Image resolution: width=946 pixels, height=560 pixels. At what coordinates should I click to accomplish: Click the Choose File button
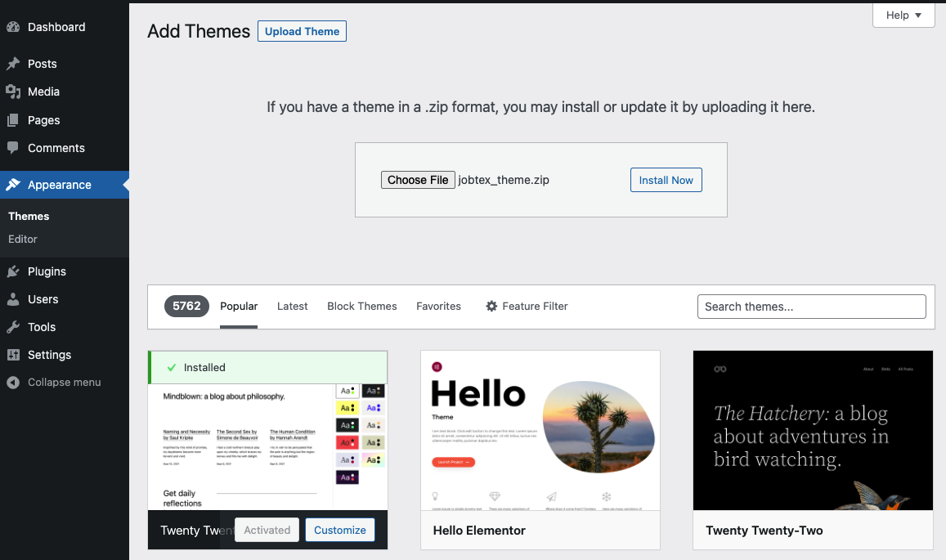pos(418,180)
